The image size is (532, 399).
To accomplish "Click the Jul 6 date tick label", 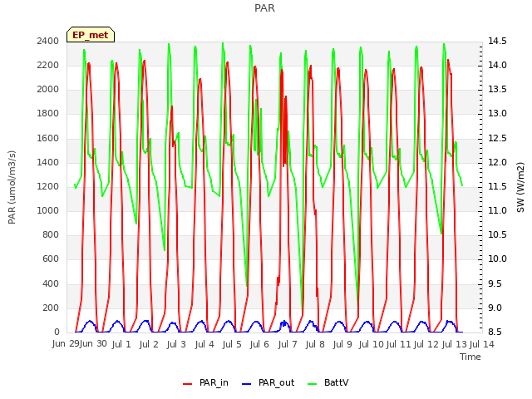I will 259,344.
